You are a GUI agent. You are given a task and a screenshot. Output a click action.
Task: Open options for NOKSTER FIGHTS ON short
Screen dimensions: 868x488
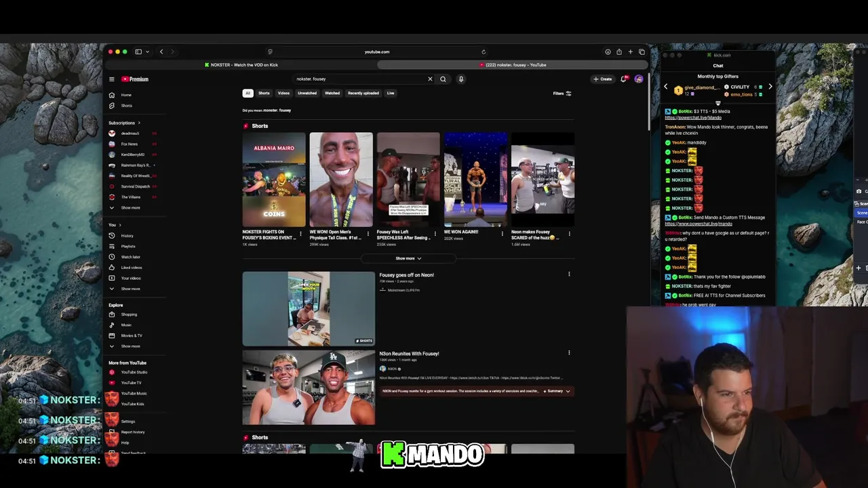(300, 234)
